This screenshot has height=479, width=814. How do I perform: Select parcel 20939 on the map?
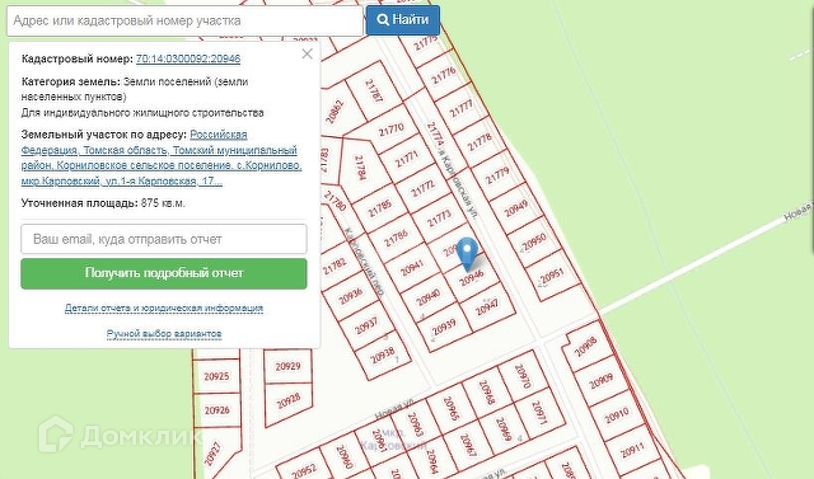click(444, 326)
